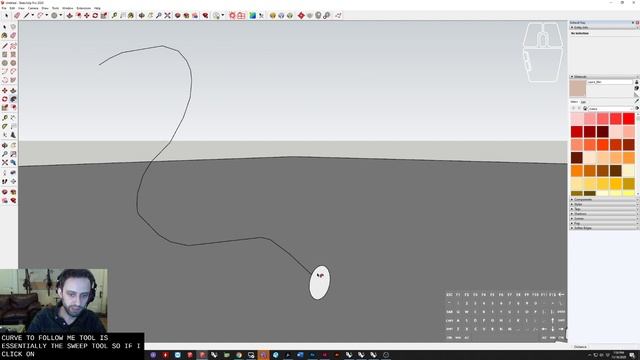Go to materials Home list icon
640x360 pixels.
tap(585, 109)
